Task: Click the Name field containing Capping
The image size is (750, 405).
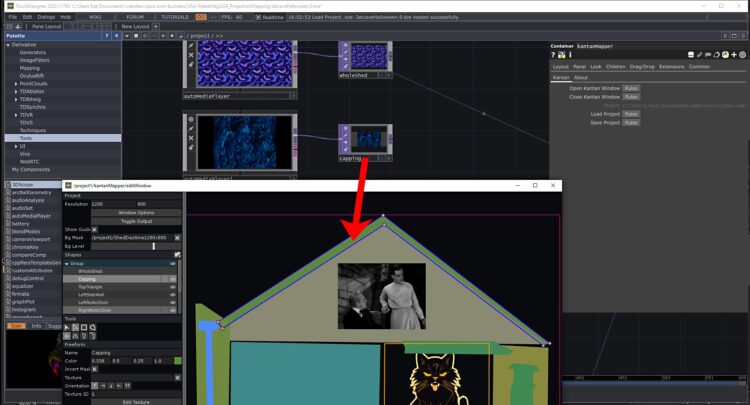Action: coord(136,353)
